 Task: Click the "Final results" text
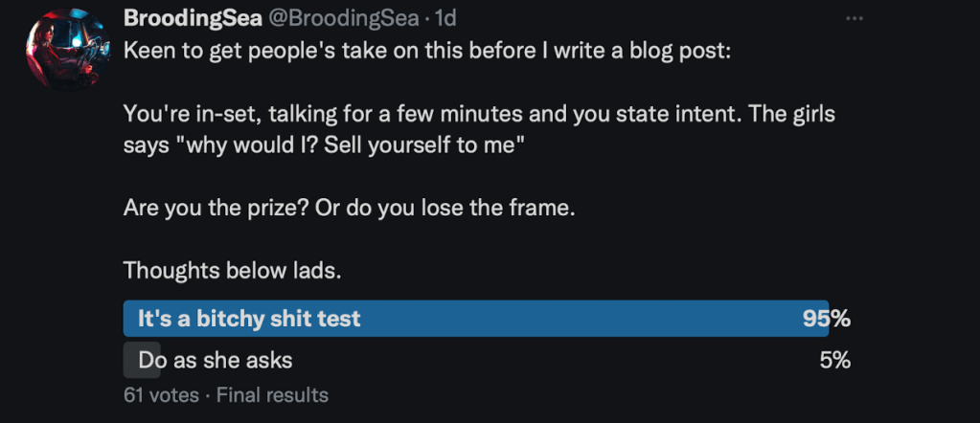pyautogui.click(x=272, y=394)
